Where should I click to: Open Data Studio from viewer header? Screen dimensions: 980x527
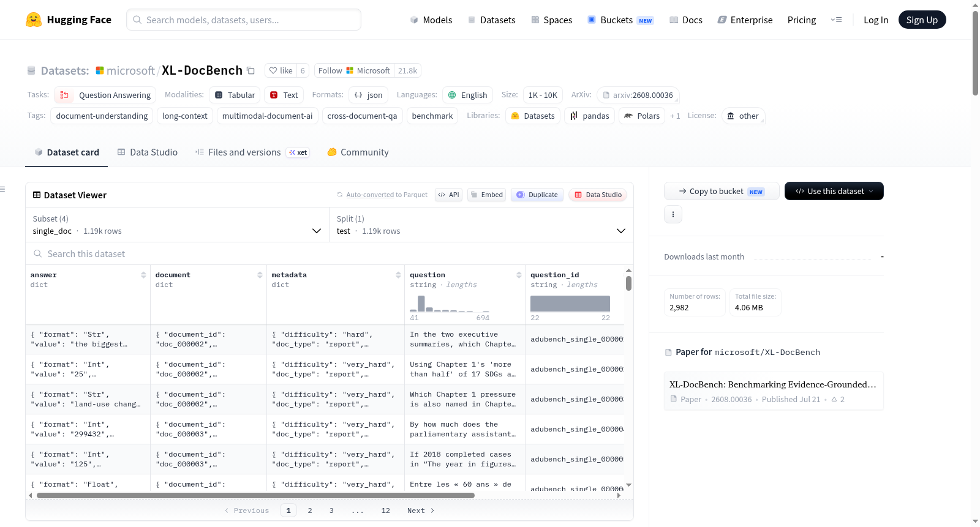(598, 195)
